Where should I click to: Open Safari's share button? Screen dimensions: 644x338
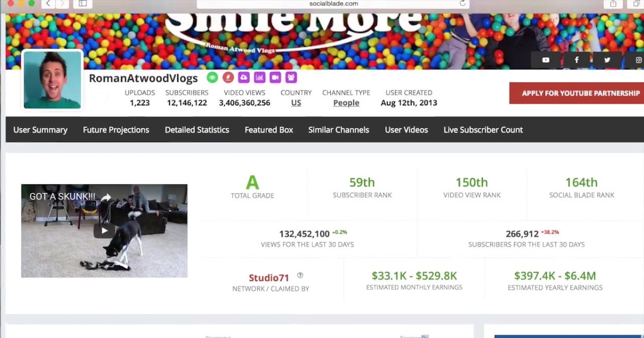click(x=613, y=3)
